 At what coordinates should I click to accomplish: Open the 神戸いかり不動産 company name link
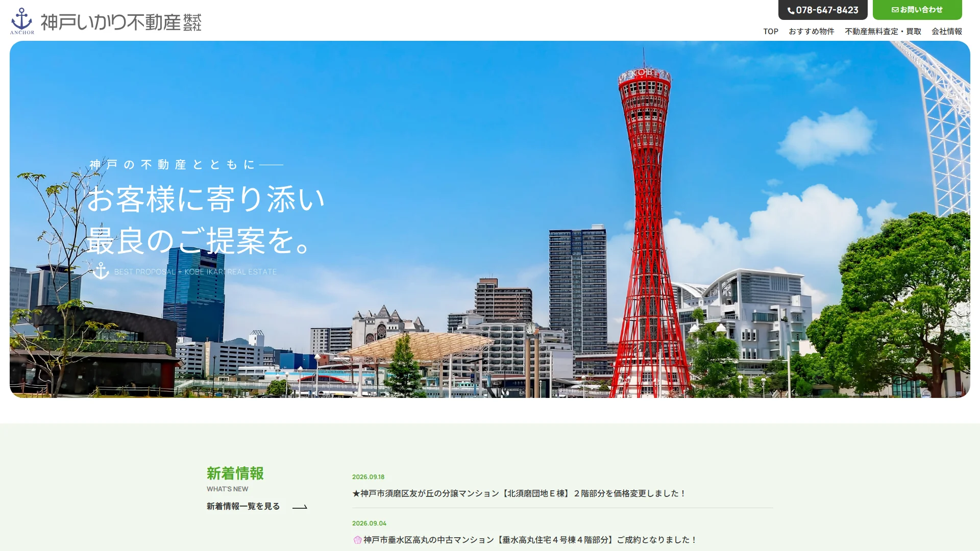pyautogui.click(x=121, y=22)
